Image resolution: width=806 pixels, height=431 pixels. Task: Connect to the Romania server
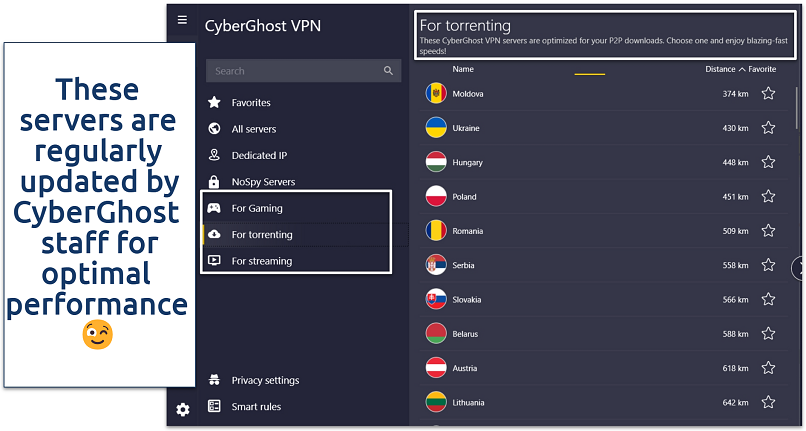click(x=468, y=231)
